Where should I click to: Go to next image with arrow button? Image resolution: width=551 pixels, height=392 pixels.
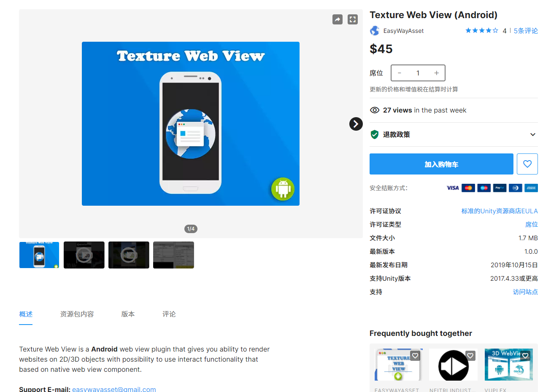point(356,124)
